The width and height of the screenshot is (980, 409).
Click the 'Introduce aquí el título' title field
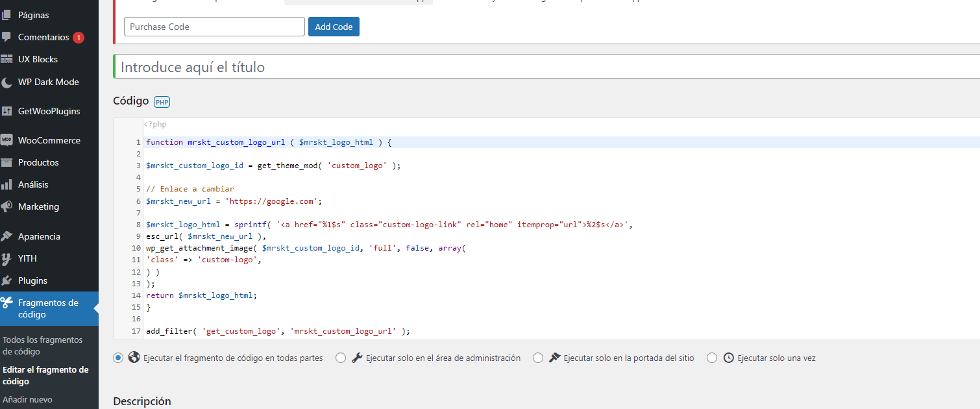click(x=546, y=67)
